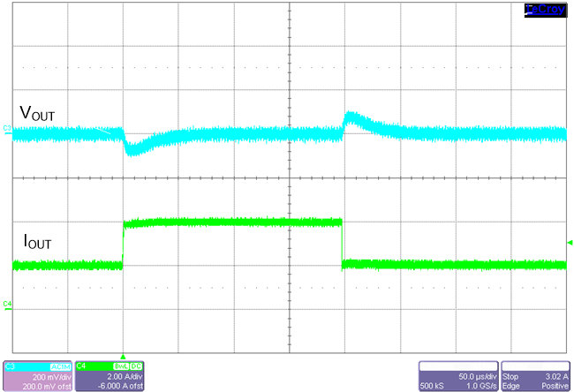This screenshot has height=392, width=574.
Task: Select the C3 channel ground marker
Action: [7, 130]
